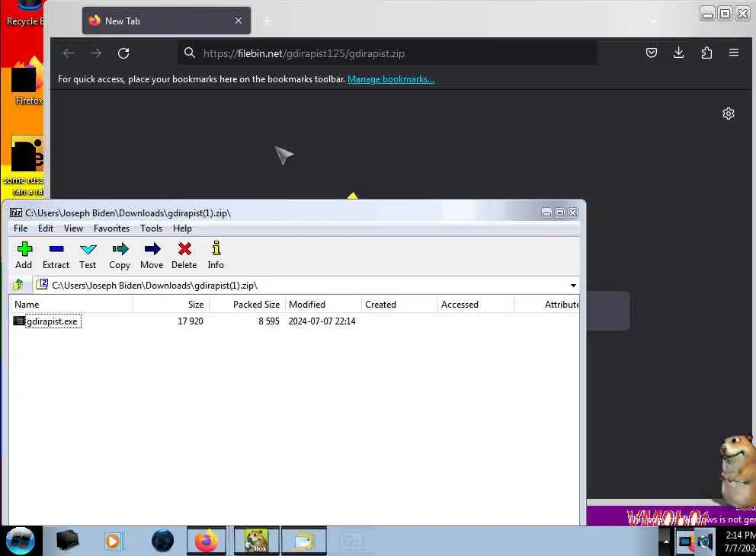Open the globe browser taskbar icon

[x=162, y=541]
